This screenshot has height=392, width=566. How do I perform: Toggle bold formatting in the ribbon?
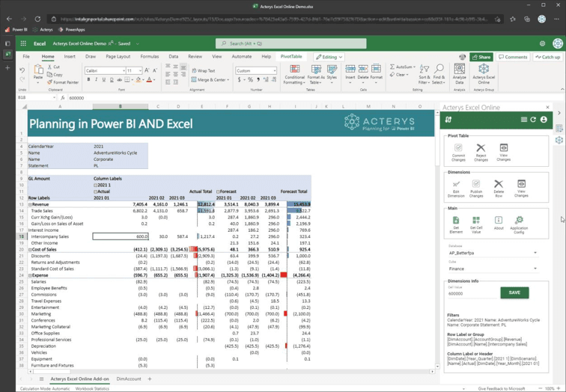pyautogui.click(x=88, y=80)
